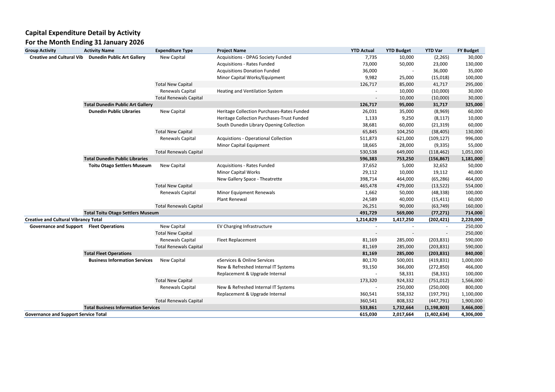Click project 'Minor Capital Works/Equipment'
Image resolution: width=555 pixels, height=392 pixels.
251,78
